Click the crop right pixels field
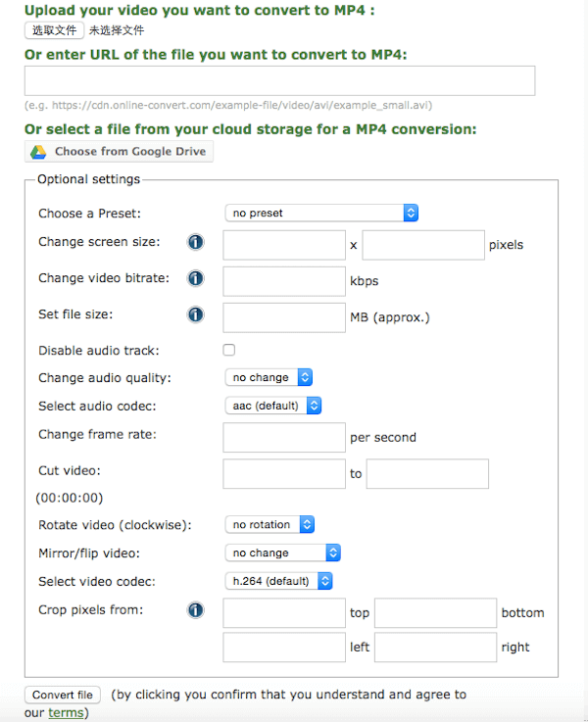588x722 pixels. 435,648
